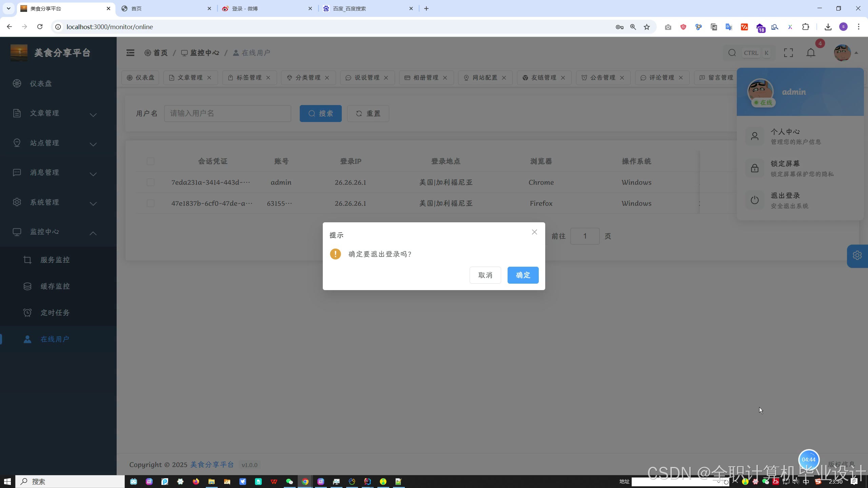Click the 用户名 search input field

227,114
